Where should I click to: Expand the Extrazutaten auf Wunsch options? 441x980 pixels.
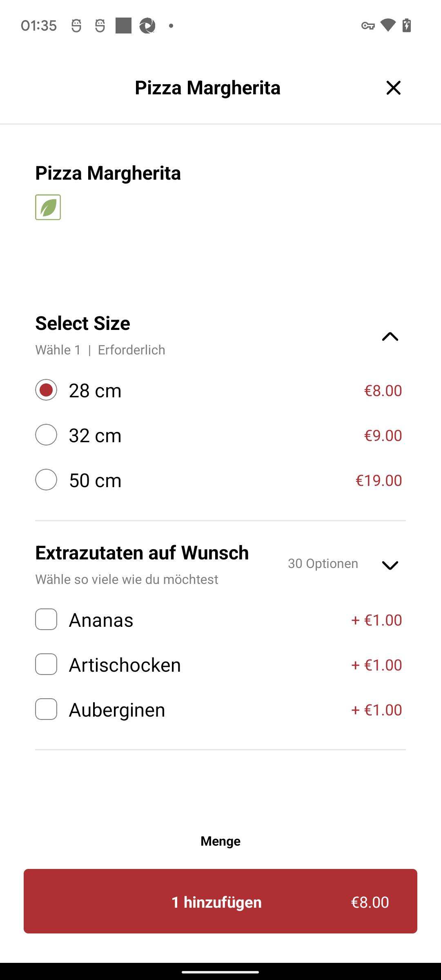coord(390,565)
